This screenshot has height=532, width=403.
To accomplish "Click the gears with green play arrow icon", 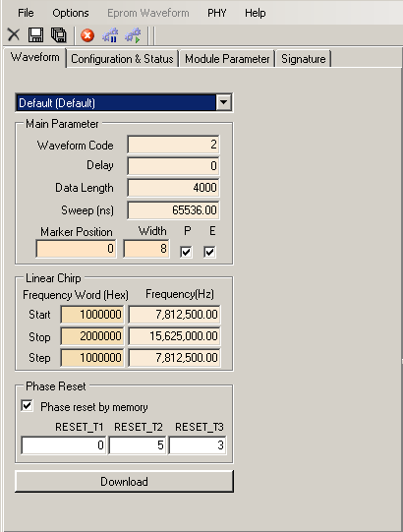I will 133,35.
